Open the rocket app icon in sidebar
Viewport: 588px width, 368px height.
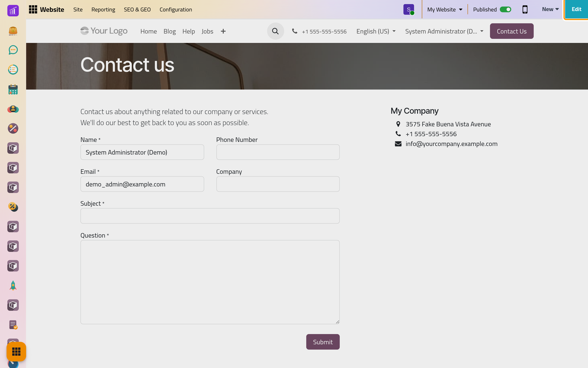point(13,286)
